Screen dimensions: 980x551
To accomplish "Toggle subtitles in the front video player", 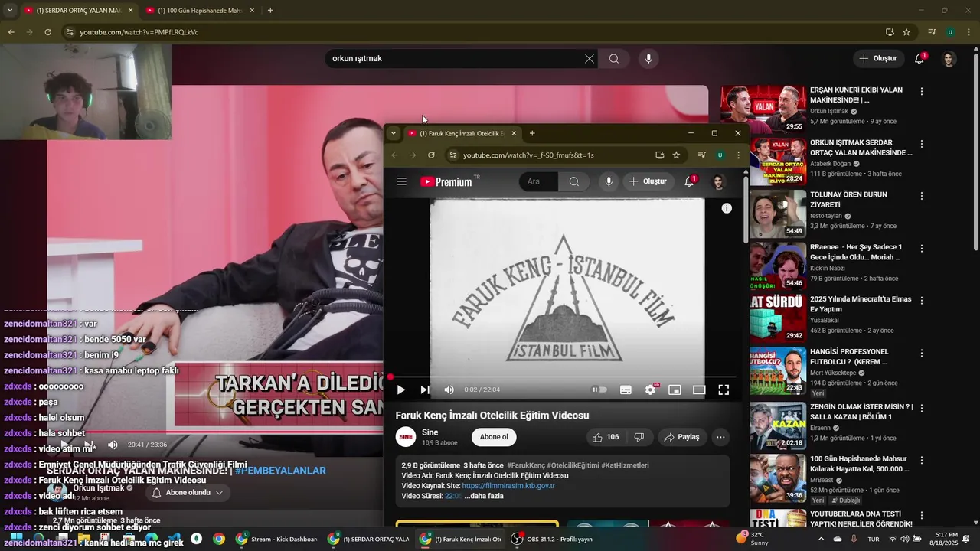I will tap(626, 390).
